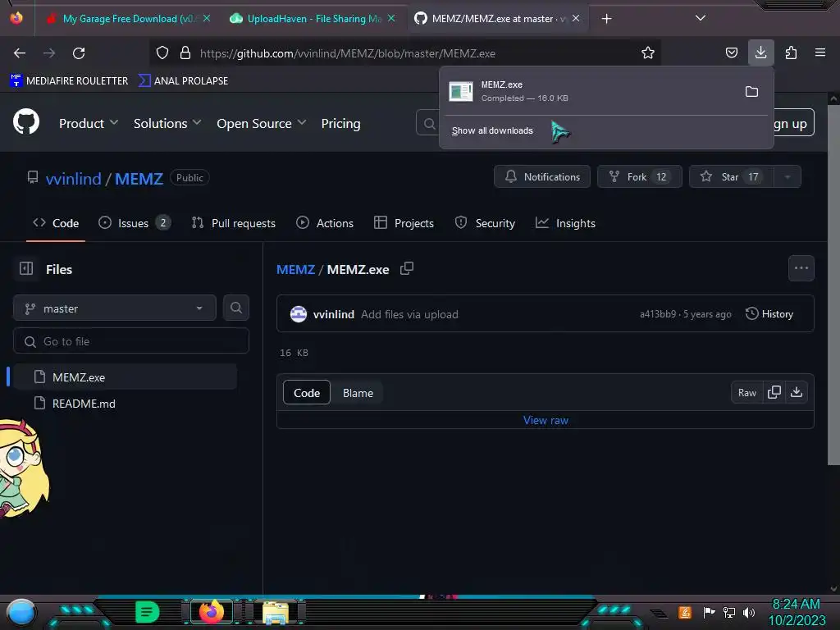The height and width of the screenshot is (630, 840).
Task: Fork the MEMZ repository
Action: pos(640,177)
